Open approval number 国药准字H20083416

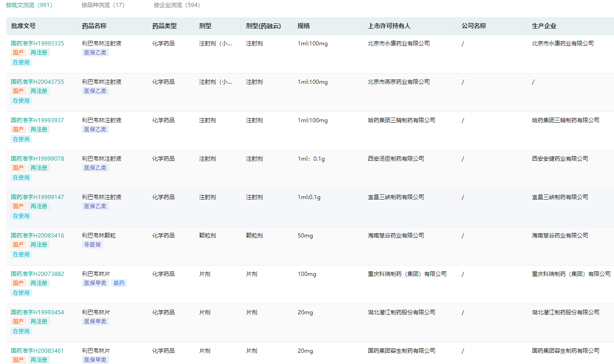(x=37, y=236)
